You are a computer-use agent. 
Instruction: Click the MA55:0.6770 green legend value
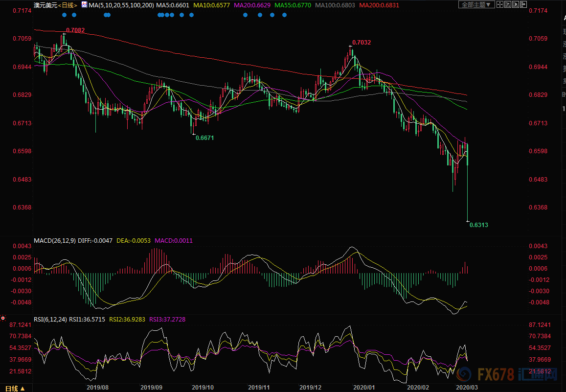[294, 5]
